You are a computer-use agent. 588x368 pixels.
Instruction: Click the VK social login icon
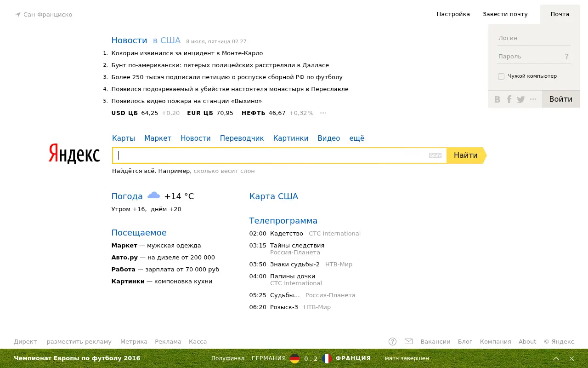coord(497,99)
